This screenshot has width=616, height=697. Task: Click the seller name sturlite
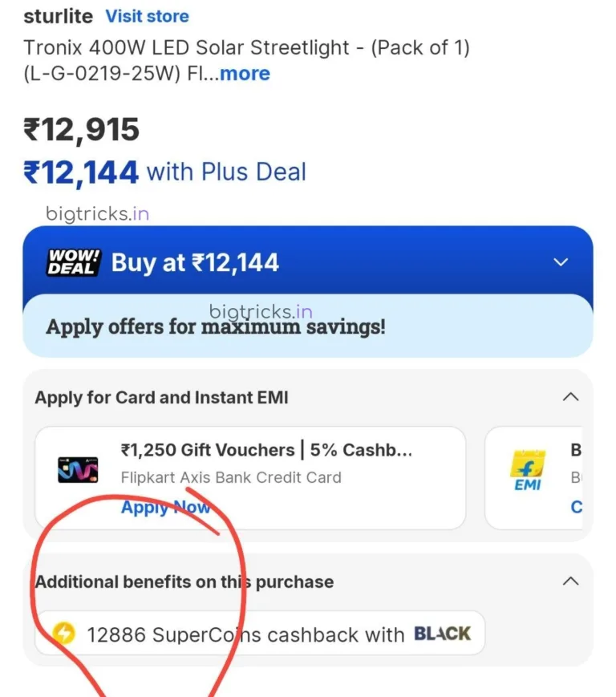click(x=57, y=16)
